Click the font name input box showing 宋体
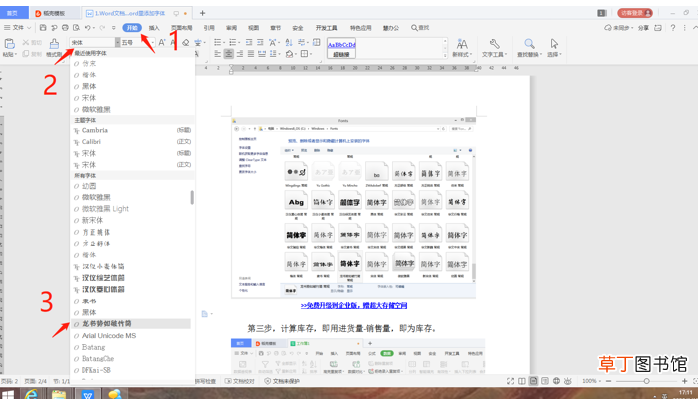Image resolution: width=698 pixels, height=399 pixels. [93, 42]
